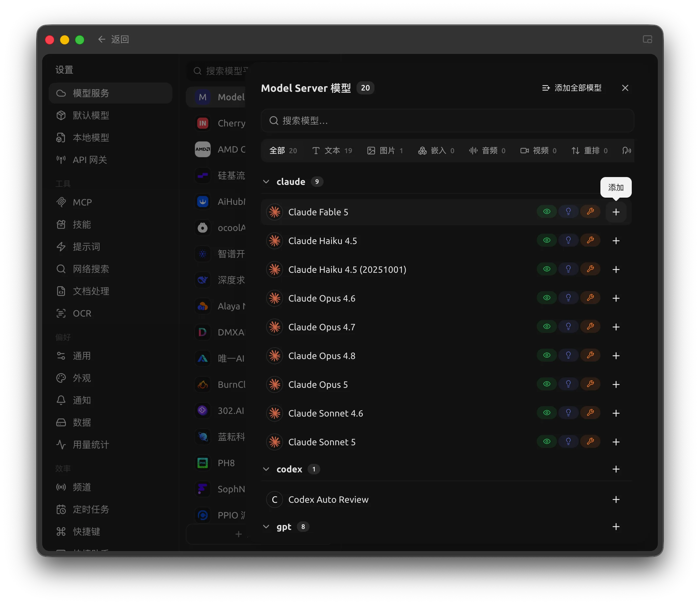Click the vision eye badge on Claude Sonnet 4.6

point(547,413)
